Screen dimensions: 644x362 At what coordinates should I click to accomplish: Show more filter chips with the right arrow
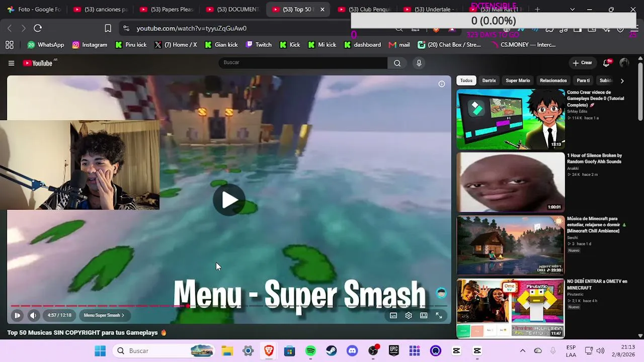(622, 80)
